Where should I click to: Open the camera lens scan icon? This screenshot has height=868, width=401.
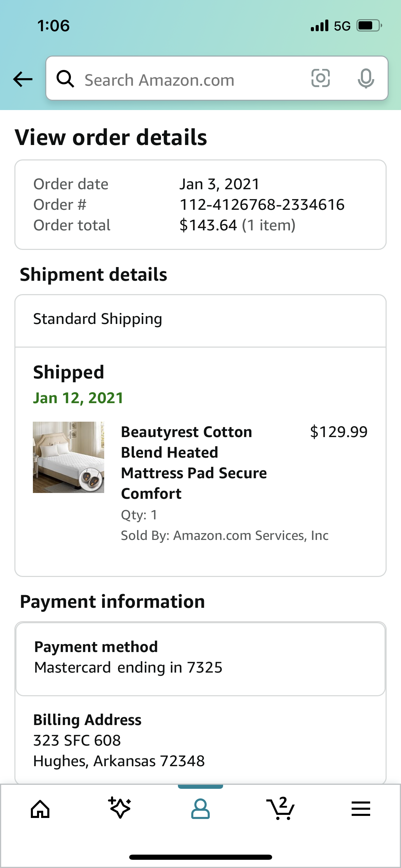(320, 78)
